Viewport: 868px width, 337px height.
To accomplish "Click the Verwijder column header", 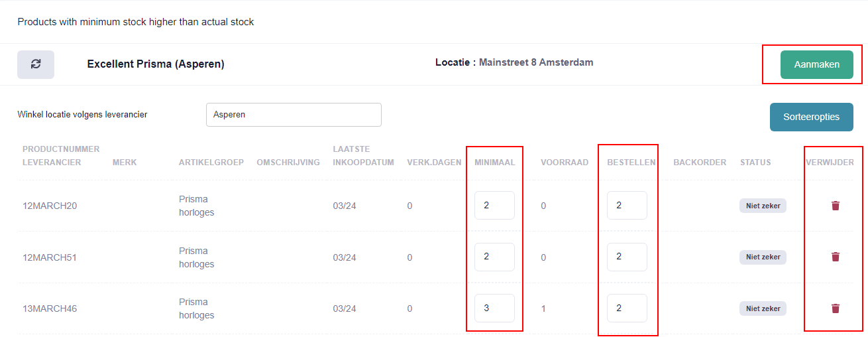I will (x=830, y=163).
